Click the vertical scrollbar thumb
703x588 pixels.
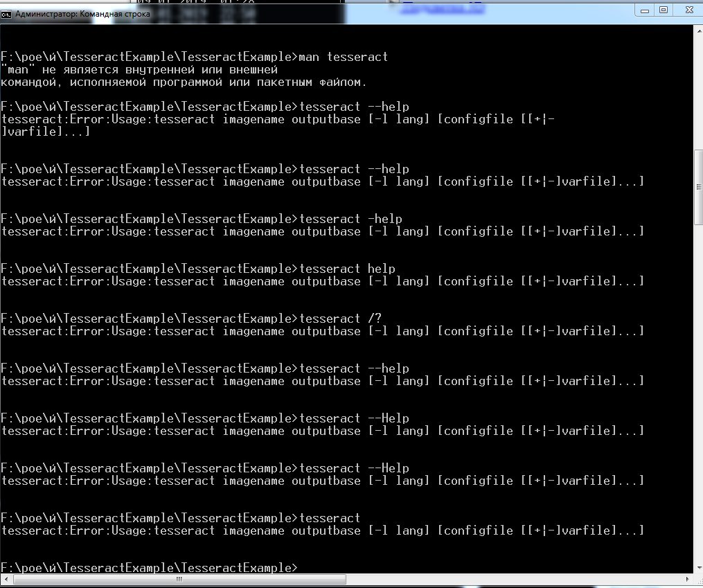tap(699, 187)
